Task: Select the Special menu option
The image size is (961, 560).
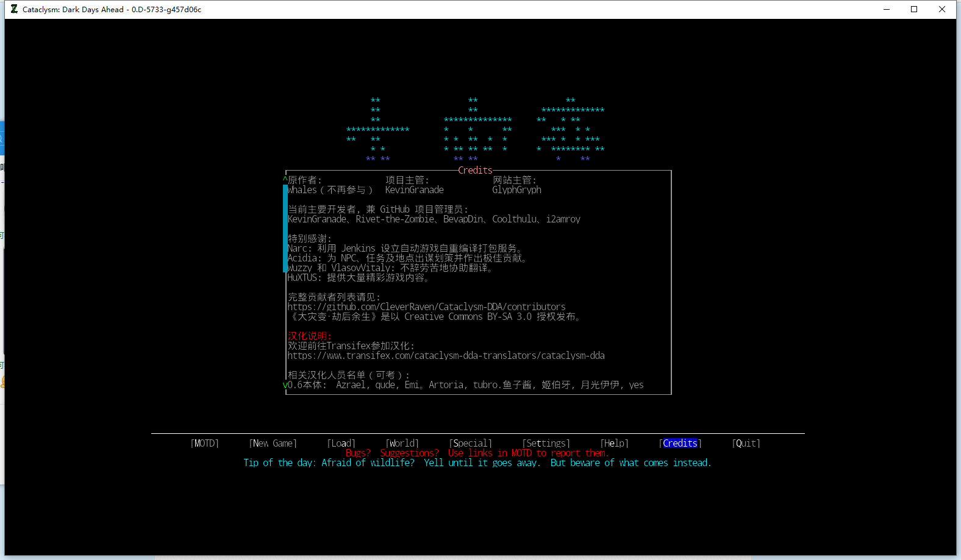Action: coord(471,444)
